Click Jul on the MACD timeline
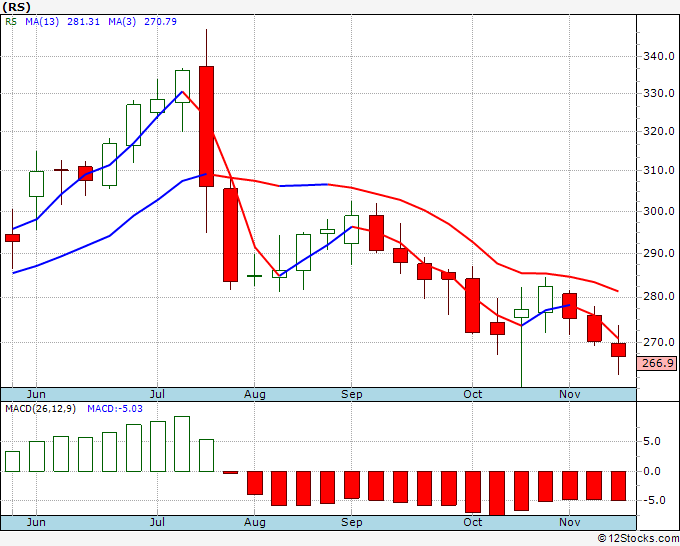Image resolution: width=680 pixels, height=546 pixels. tap(157, 522)
